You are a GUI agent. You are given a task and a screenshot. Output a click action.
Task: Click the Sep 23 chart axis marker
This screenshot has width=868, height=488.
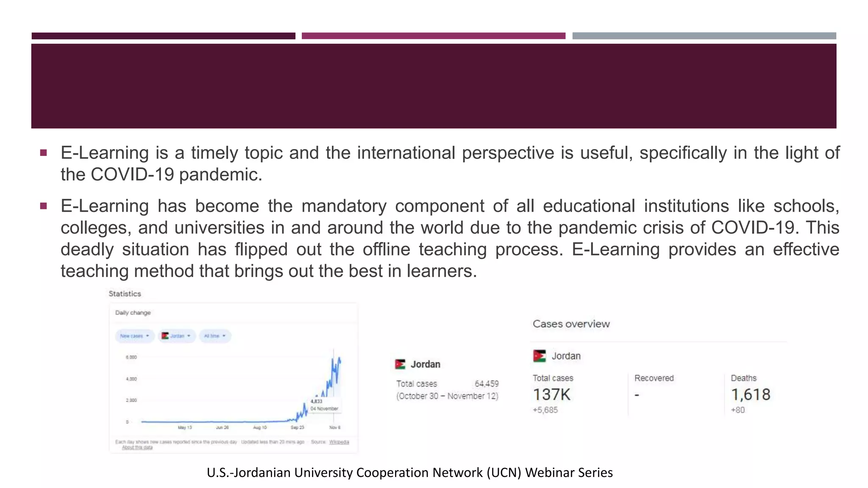[x=297, y=427]
